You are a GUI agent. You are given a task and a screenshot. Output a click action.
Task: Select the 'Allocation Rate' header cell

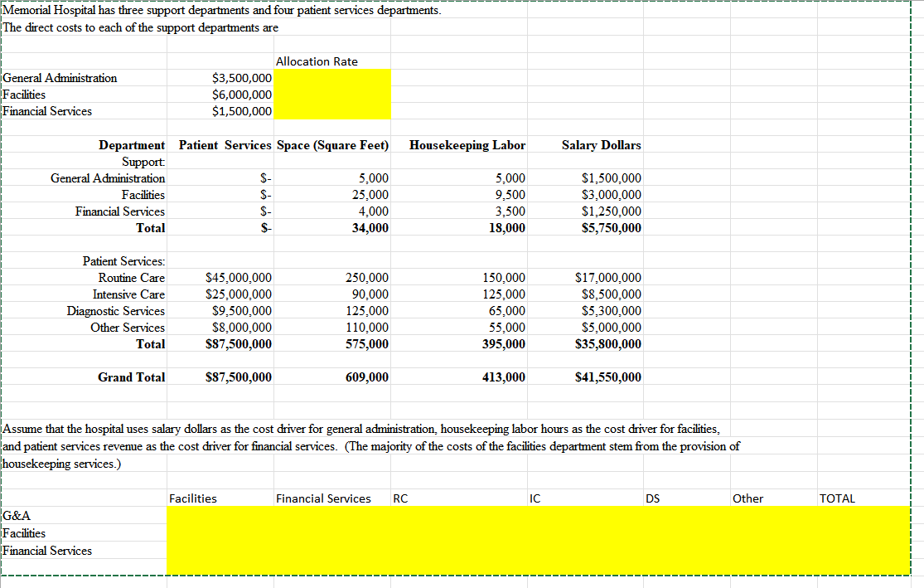tap(332, 61)
